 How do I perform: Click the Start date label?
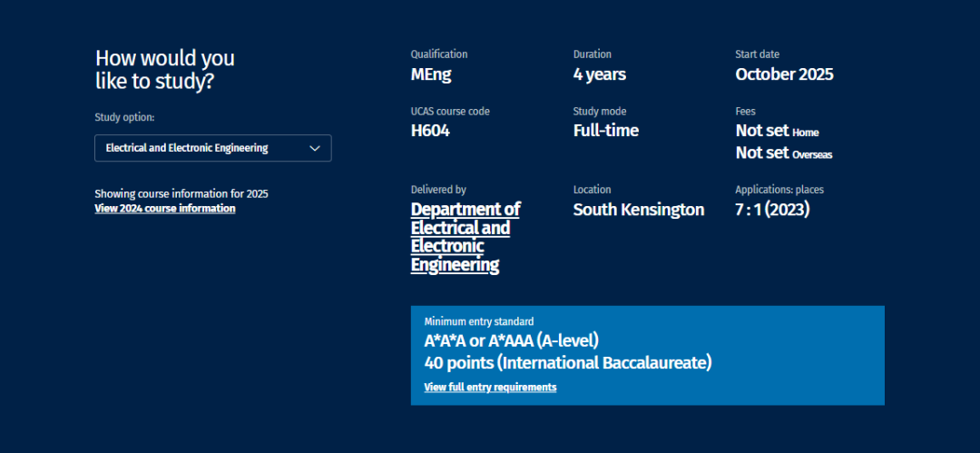[757, 54]
